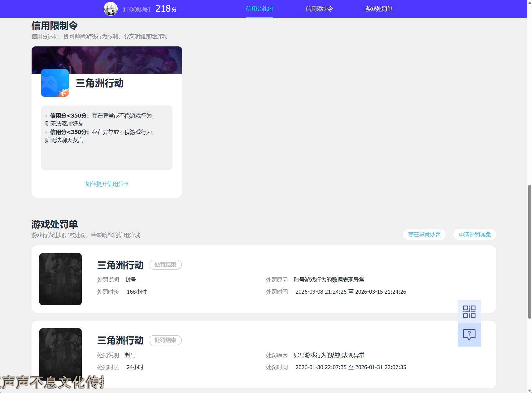Click the 24小时 duration value
The image size is (532, 393).
135,367
